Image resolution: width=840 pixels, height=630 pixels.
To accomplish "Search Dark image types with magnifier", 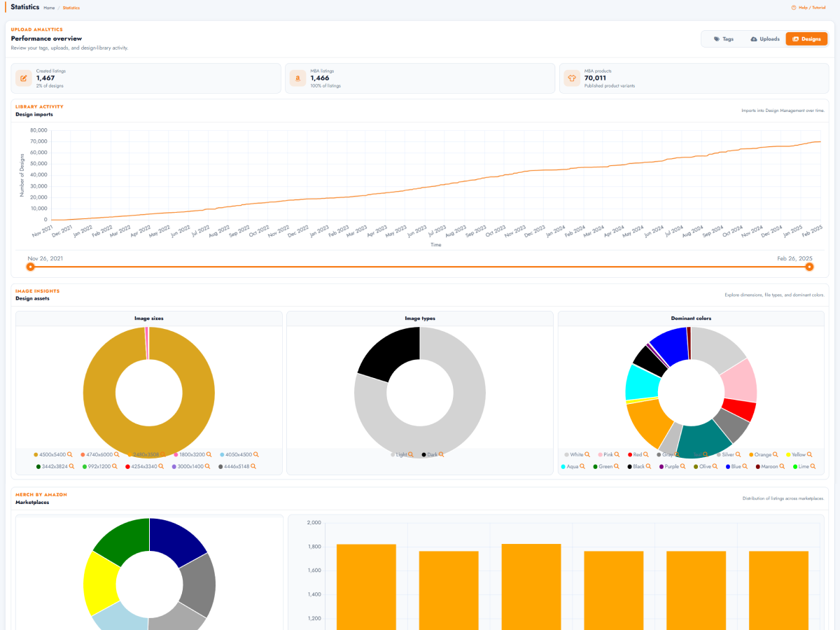I will tap(442, 455).
